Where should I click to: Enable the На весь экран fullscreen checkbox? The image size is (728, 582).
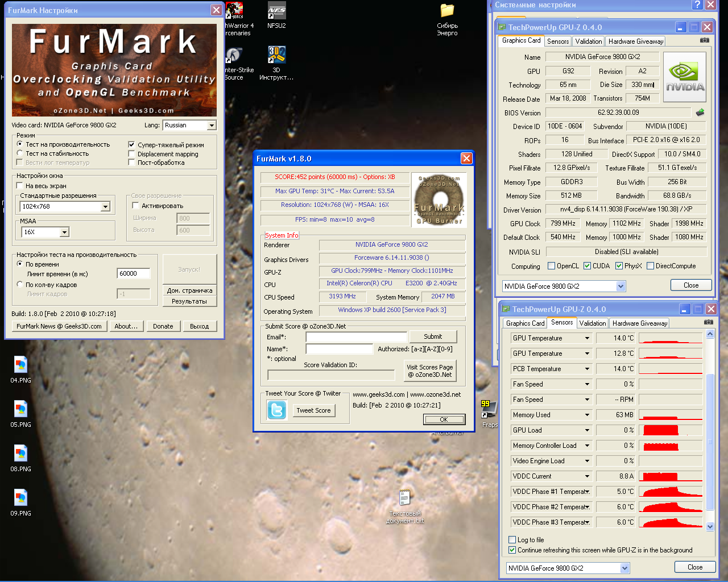20,186
